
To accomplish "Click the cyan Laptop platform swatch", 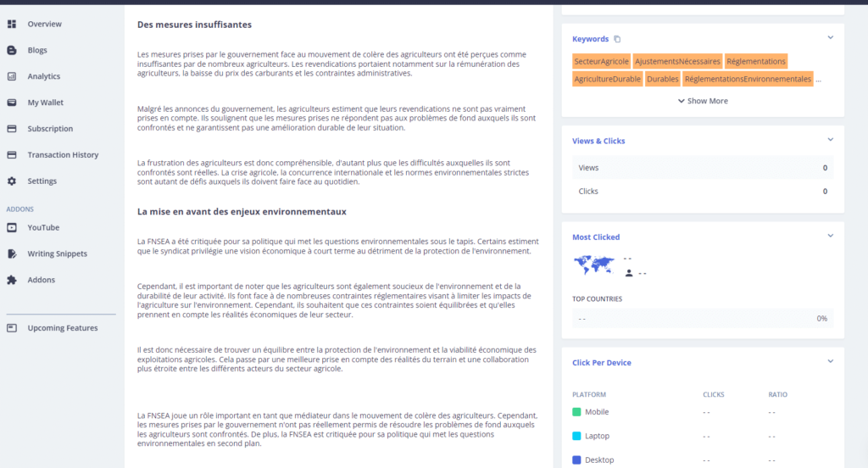I will click(x=576, y=436).
